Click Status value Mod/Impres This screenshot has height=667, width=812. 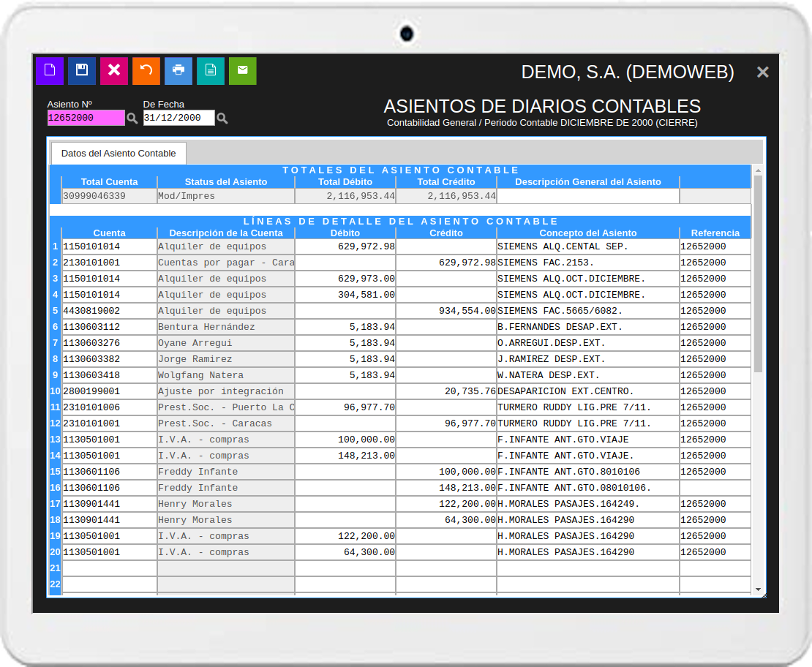[226, 196]
